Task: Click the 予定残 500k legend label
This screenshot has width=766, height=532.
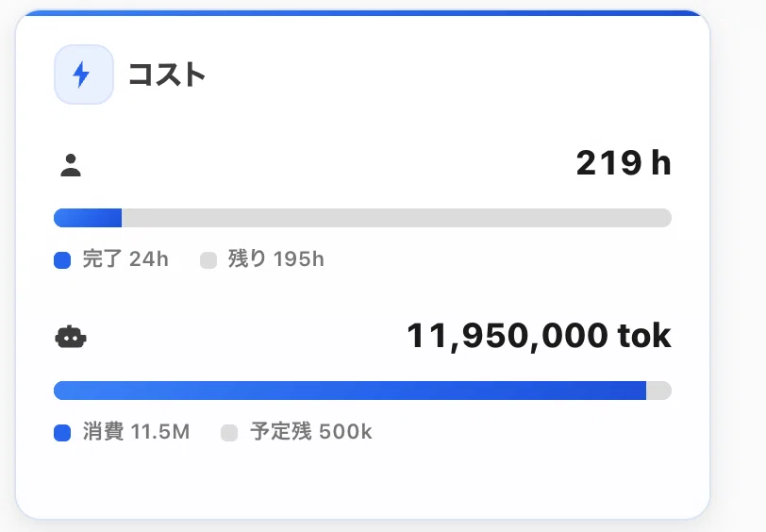Action: [x=311, y=431]
